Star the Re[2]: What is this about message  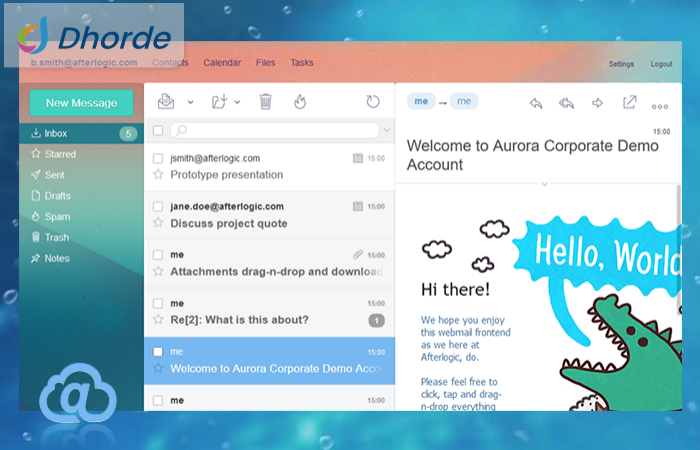[158, 319]
